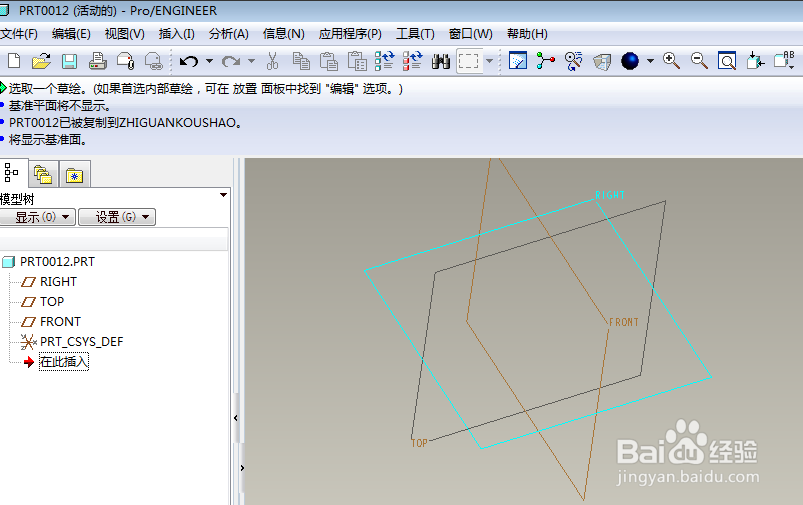This screenshot has height=505, width=803.
Task: Open the 编辑(E) menu
Action: click(71, 34)
